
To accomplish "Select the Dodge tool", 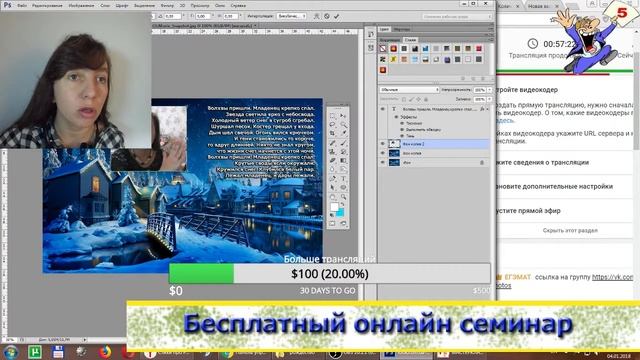I will [x=343, y=169].
